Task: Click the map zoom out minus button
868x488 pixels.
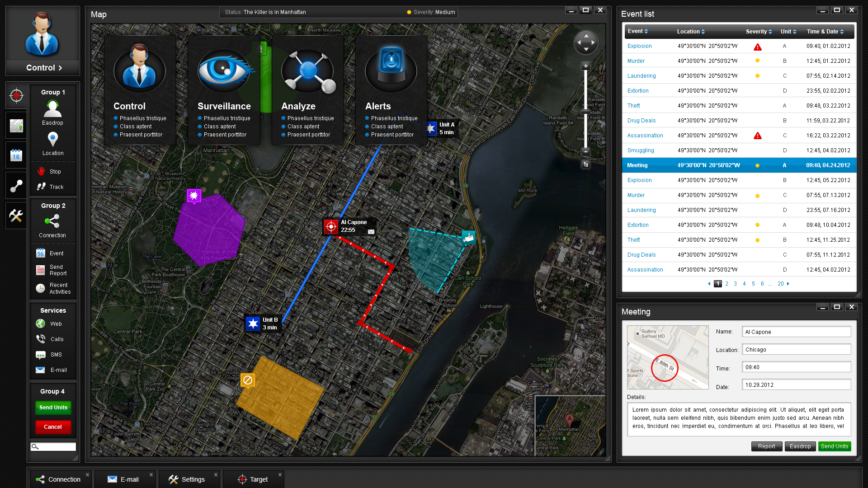Action: tap(585, 152)
